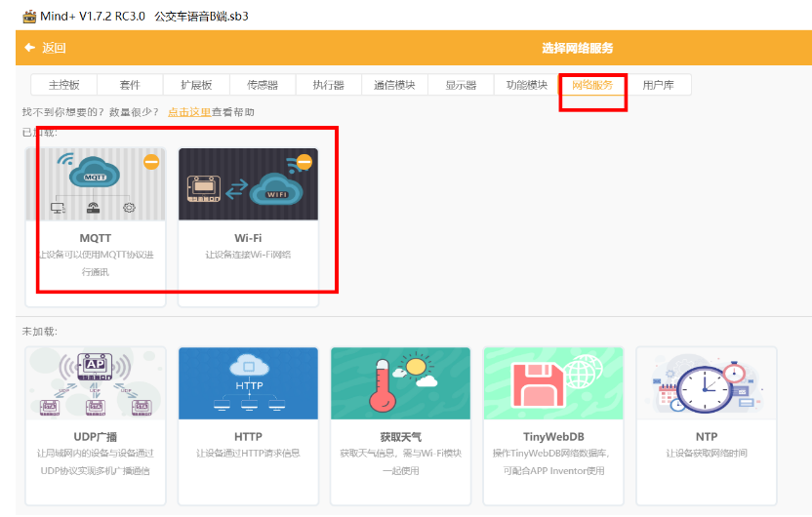Click the HTTP description 让设备通过HTTP请求信息
The width and height of the screenshot is (812, 517).
click(x=248, y=454)
